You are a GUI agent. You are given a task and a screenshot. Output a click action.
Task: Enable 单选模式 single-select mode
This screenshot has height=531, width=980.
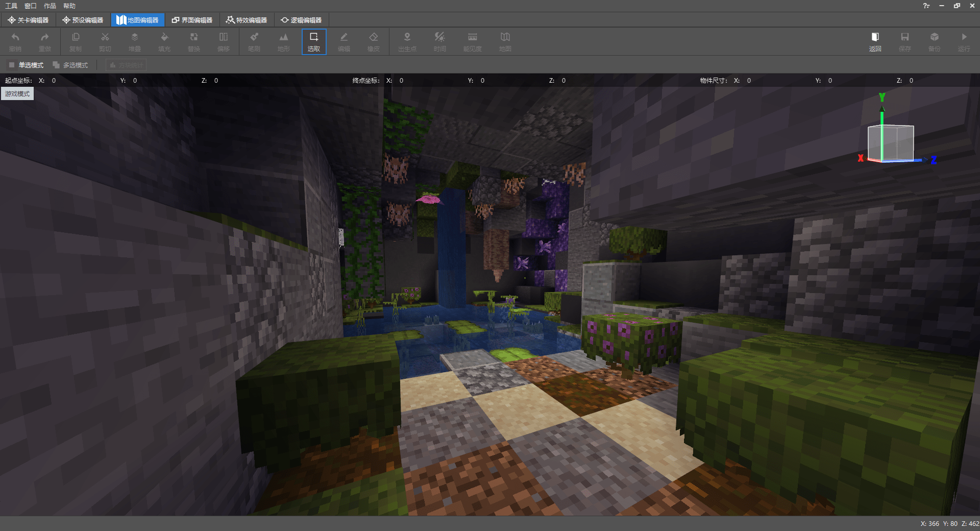click(26, 65)
